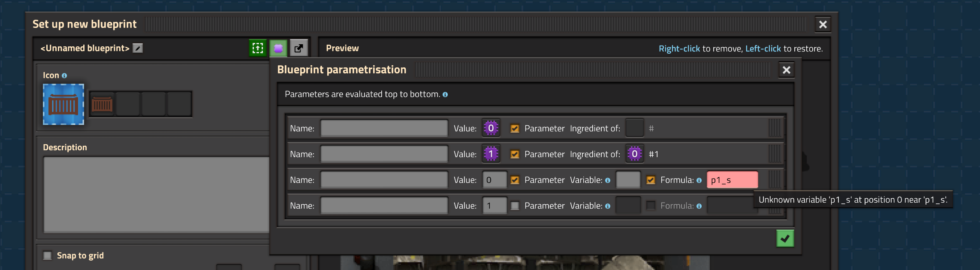Click the Description text box

156,194
